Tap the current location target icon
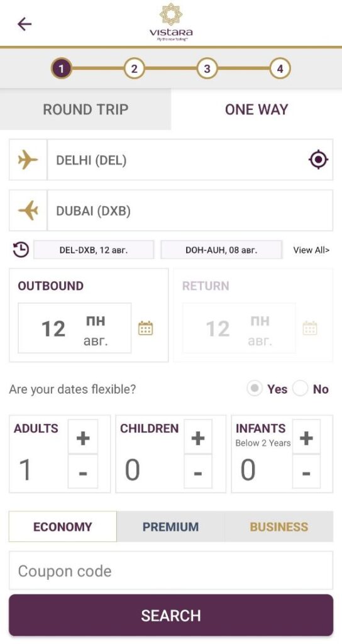Image resolution: width=342 pixels, height=644 pixels. point(318,160)
